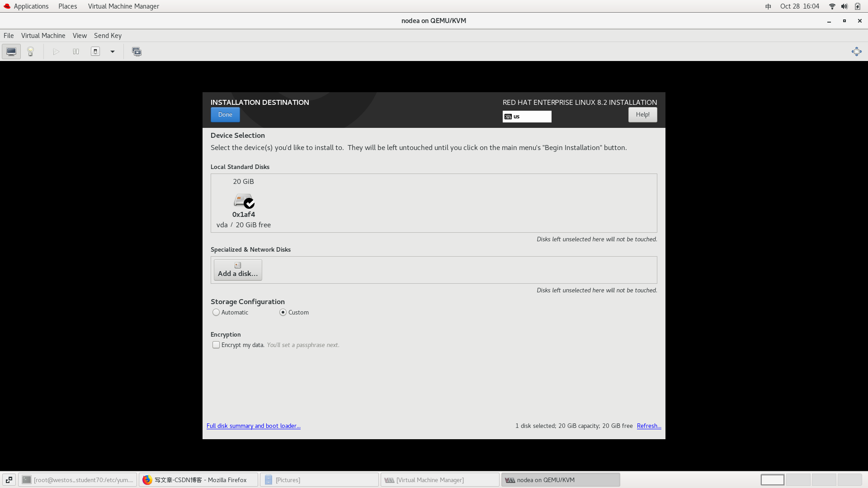The height and width of the screenshot is (488, 868).
Task: Select the 0x1af4 vda disk icon
Action: pos(244,201)
